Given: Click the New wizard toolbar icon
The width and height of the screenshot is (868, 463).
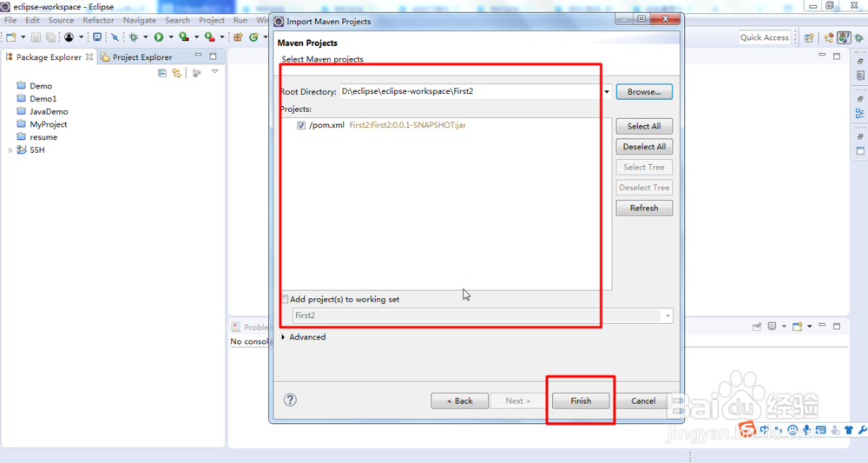Looking at the screenshot, I should 11,37.
